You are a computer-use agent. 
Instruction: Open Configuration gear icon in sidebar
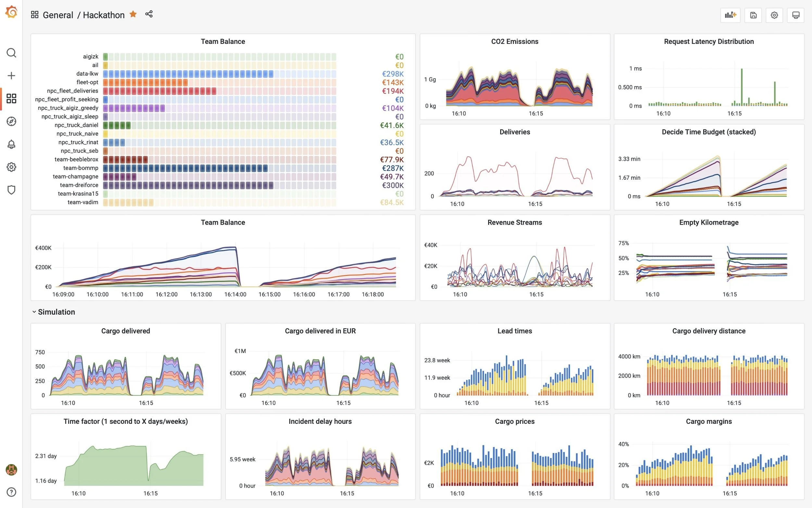(x=11, y=167)
